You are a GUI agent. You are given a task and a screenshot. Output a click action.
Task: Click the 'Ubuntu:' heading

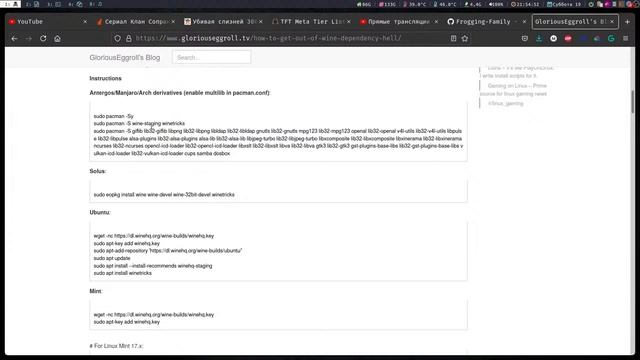100,213
